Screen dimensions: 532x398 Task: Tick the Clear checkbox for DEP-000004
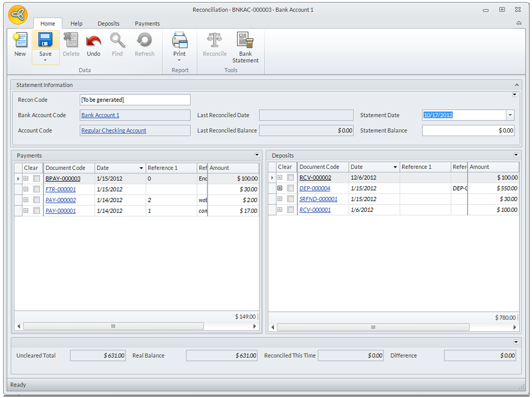click(291, 188)
